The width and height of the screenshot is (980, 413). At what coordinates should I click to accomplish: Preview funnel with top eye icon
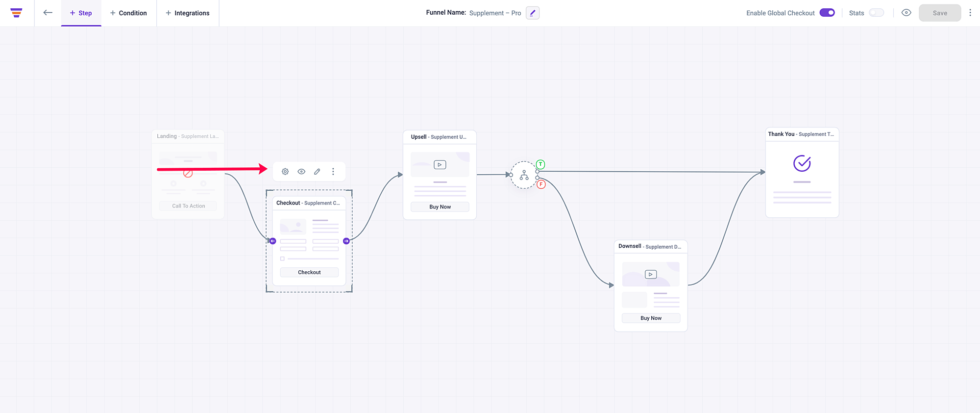click(x=906, y=13)
